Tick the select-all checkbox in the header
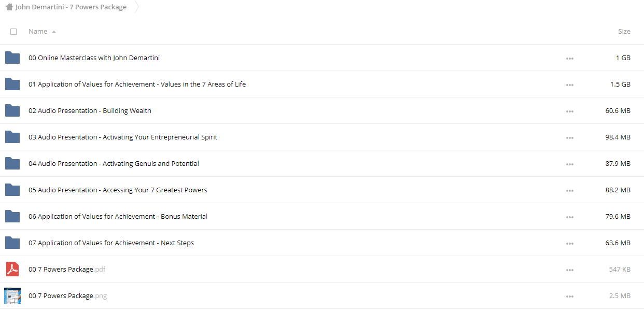Screen dimensions: 644x310 point(13,32)
